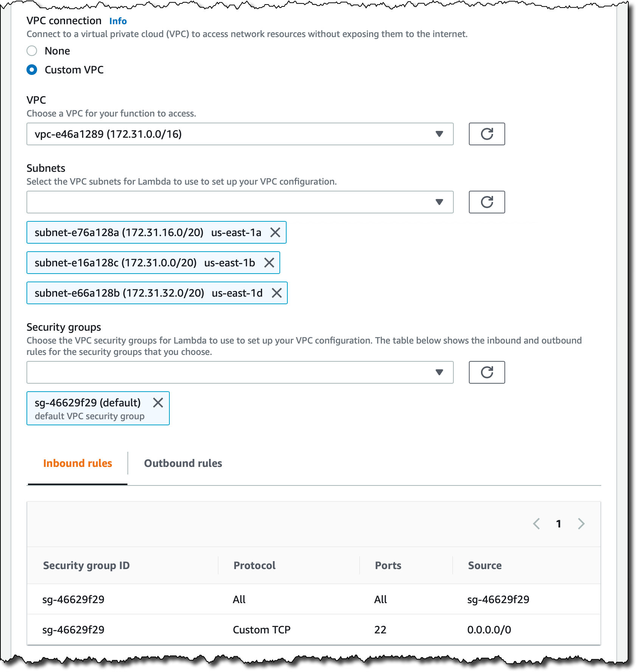
Task: Click the Ports column header
Action: point(388,565)
